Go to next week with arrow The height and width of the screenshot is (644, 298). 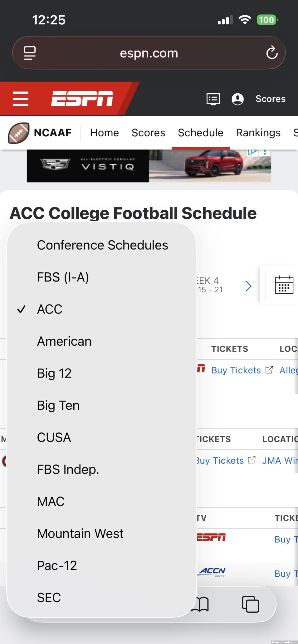tap(248, 286)
